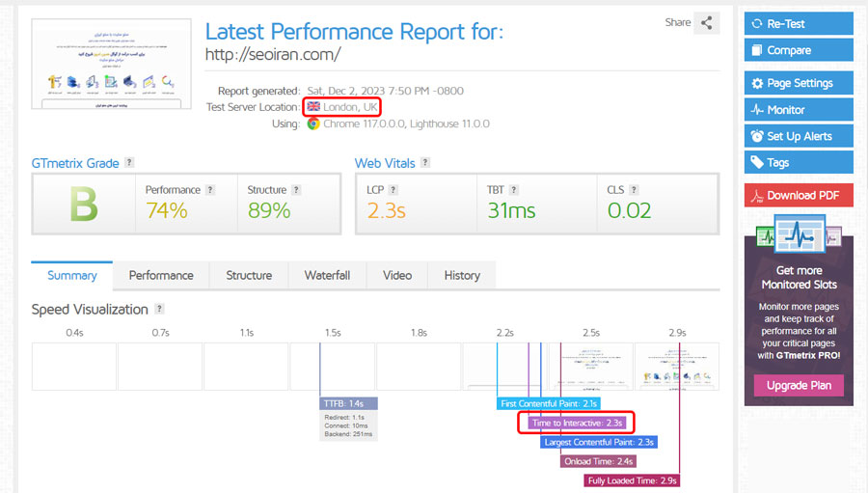The width and height of the screenshot is (868, 493).
Task: Click the Time to Interactive: 2.3s label
Action: 578,423
